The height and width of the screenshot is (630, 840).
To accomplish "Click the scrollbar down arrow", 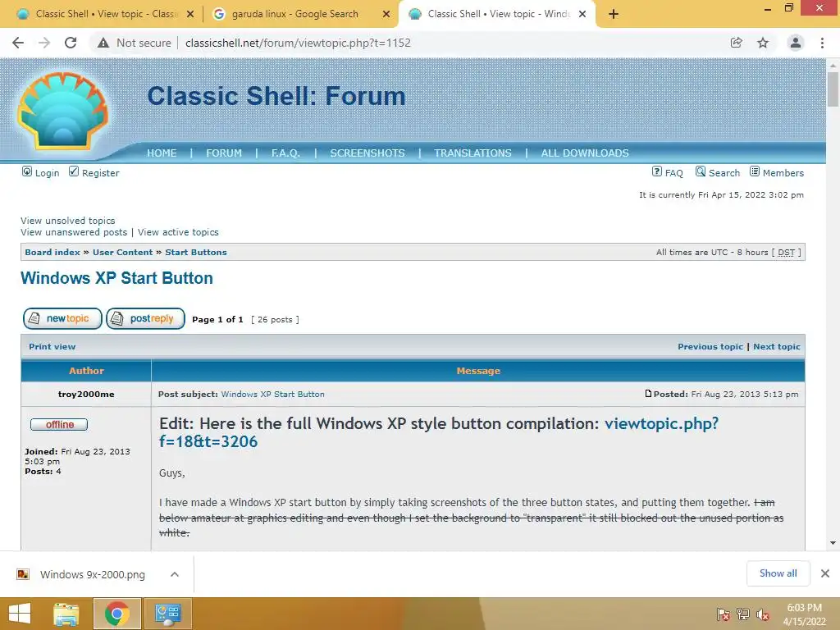I will coord(833,543).
